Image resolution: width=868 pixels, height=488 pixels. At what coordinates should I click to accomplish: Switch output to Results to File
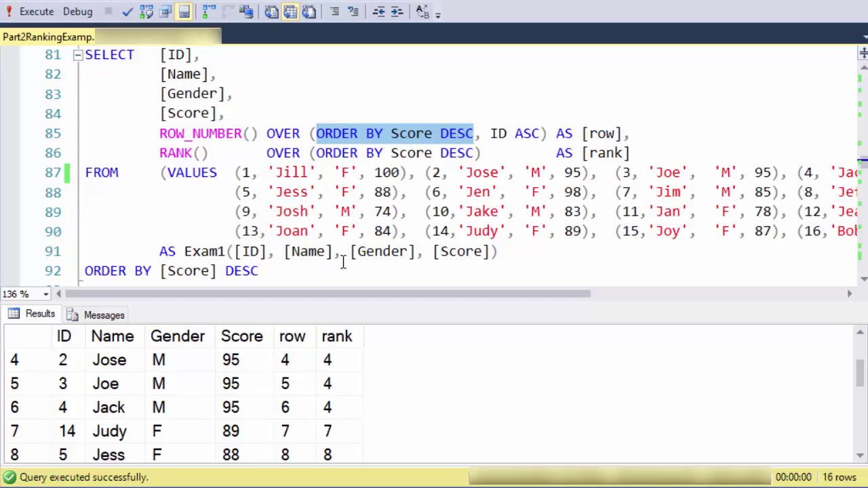tap(309, 12)
